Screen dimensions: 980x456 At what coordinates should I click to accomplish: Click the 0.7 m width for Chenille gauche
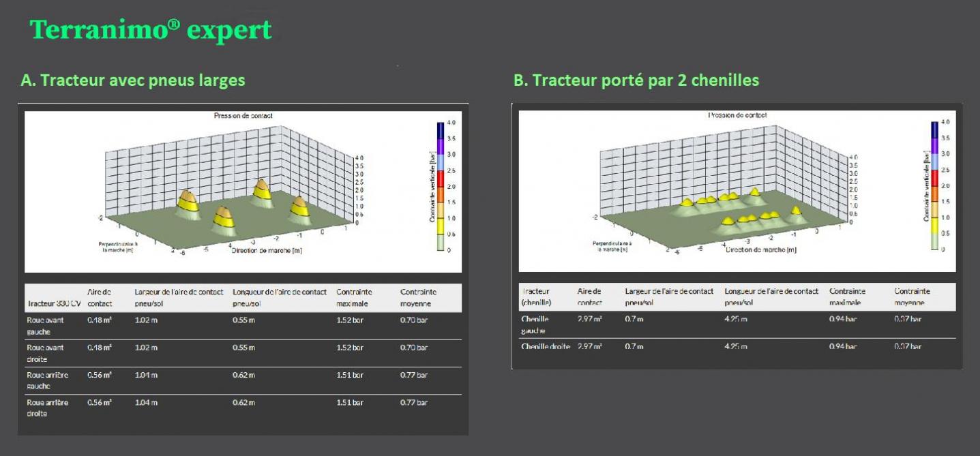click(634, 319)
